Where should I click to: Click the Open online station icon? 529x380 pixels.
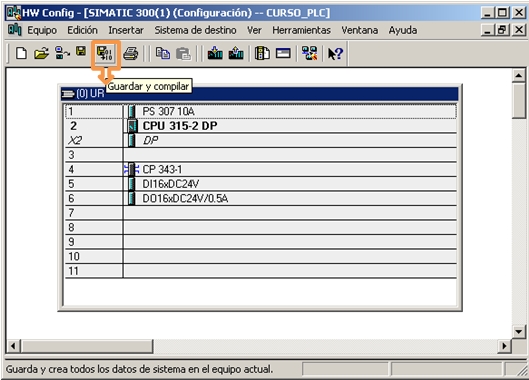tap(62, 53)
